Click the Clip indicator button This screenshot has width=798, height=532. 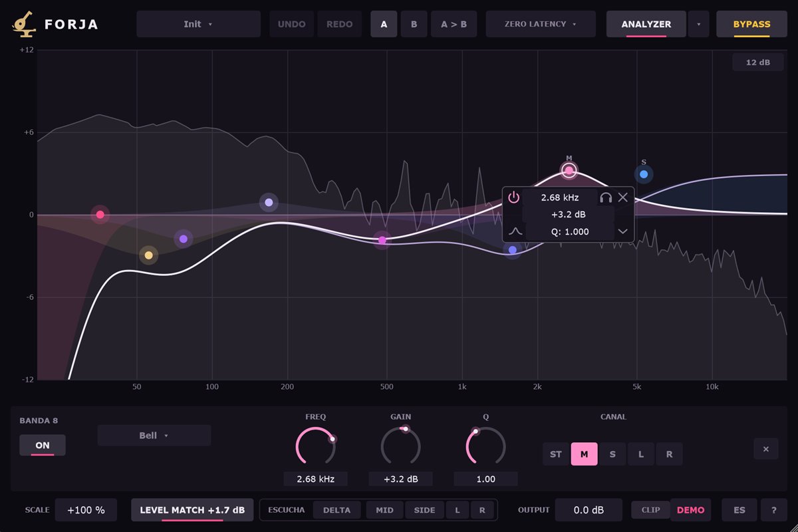point(650,510)
